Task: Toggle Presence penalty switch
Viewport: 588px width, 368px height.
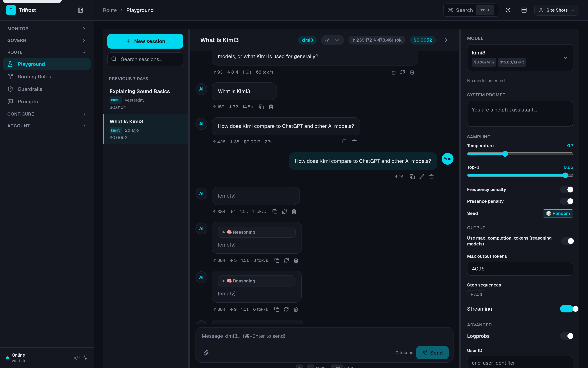Action: coord(567,201)
